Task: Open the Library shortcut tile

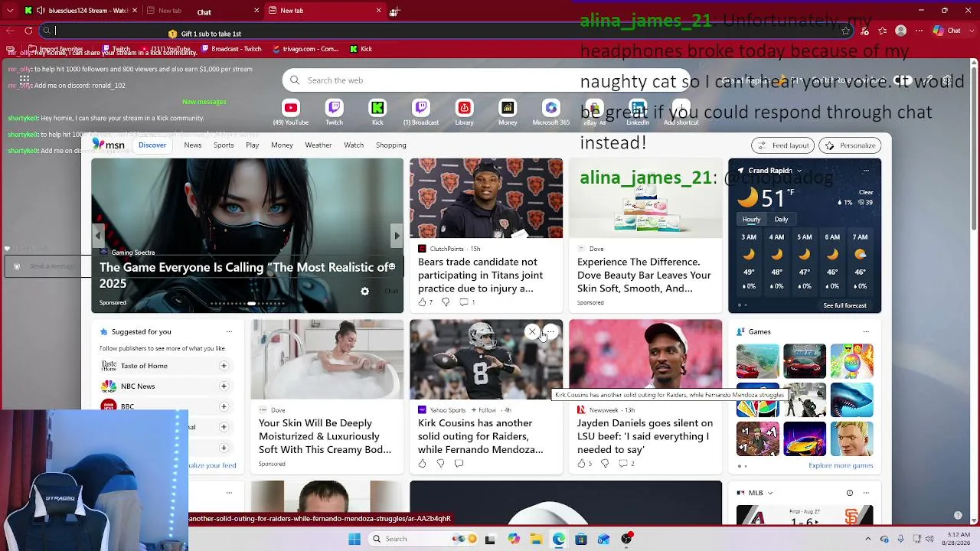Action: (x=464, y=112)
